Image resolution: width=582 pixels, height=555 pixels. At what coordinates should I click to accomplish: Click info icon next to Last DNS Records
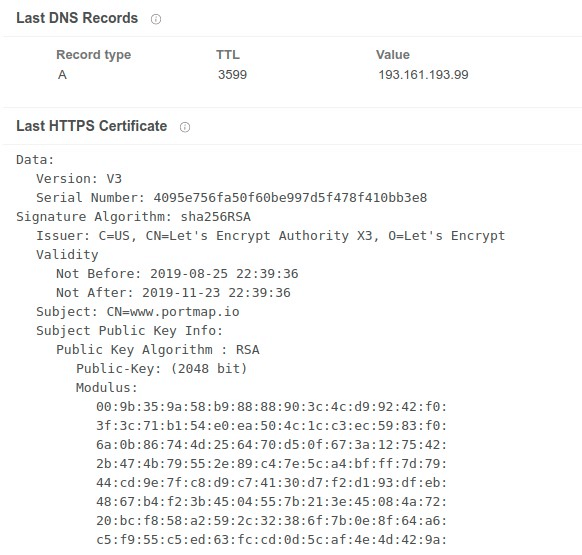click(x=156, y=19)
